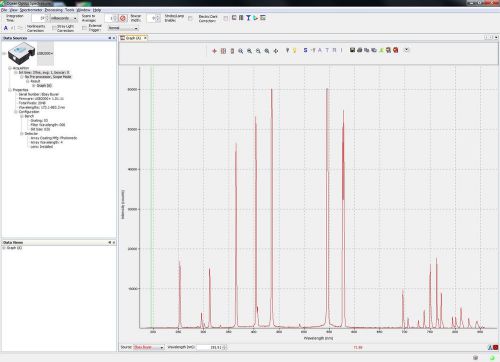Open the integration time units dropdown
This screenshot has height=362, width=500.
[64, 18]
